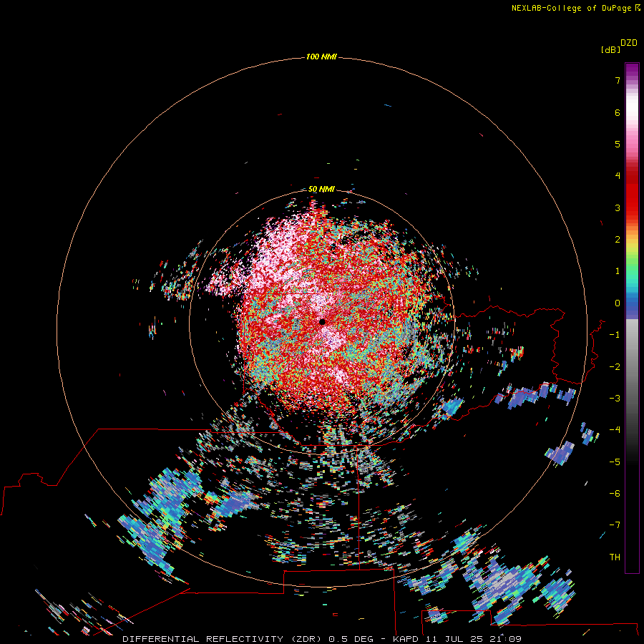Click the scale value 4 on the legend
Viewport: 644px width, 644px height.
click(618, 176)
